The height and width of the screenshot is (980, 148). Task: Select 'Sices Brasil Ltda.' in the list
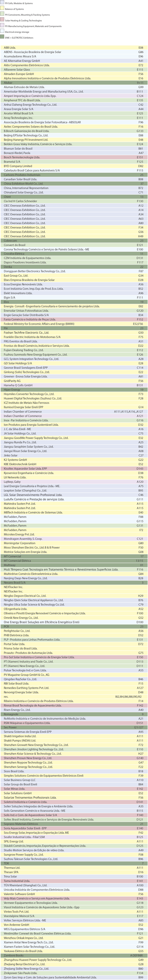74,771
